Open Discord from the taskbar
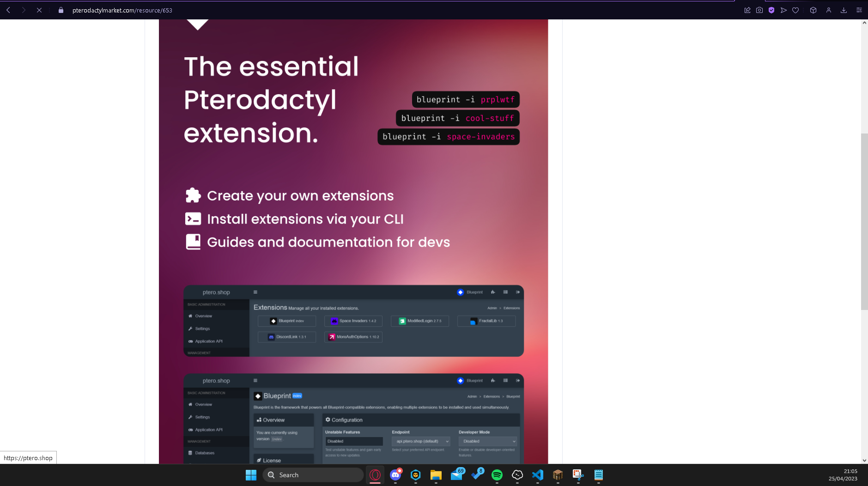 395,475
